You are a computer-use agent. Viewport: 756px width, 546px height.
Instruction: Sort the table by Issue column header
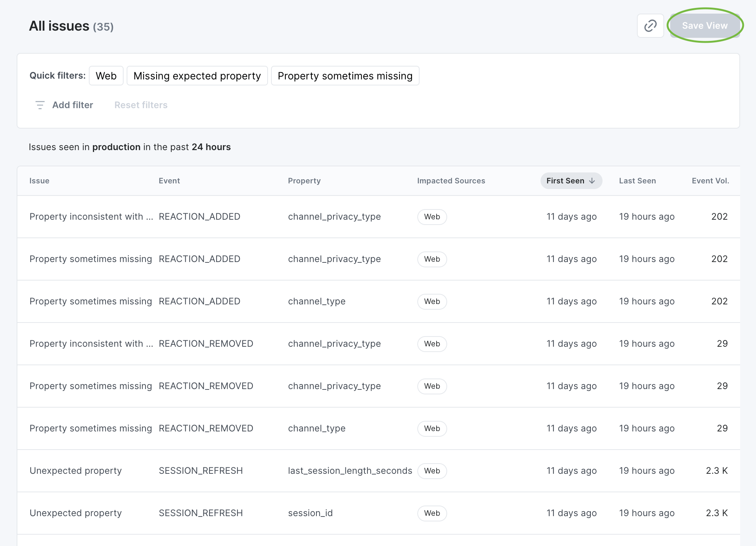tap(39, 181)
